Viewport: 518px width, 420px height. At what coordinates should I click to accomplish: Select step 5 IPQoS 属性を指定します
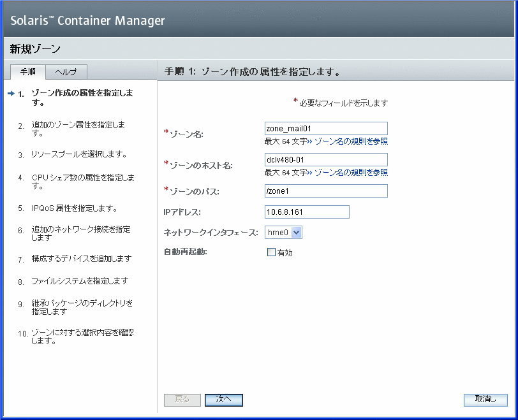(74, 208)
